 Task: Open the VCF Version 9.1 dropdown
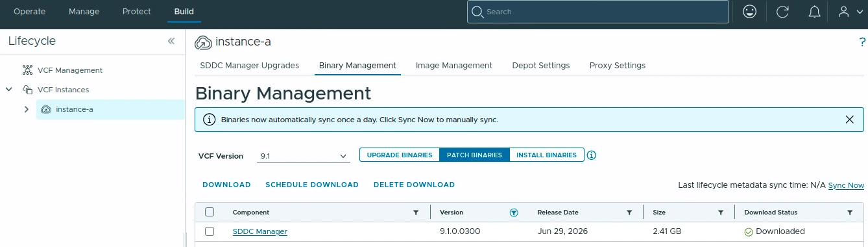pyautogui.click(x=304, y=156)
